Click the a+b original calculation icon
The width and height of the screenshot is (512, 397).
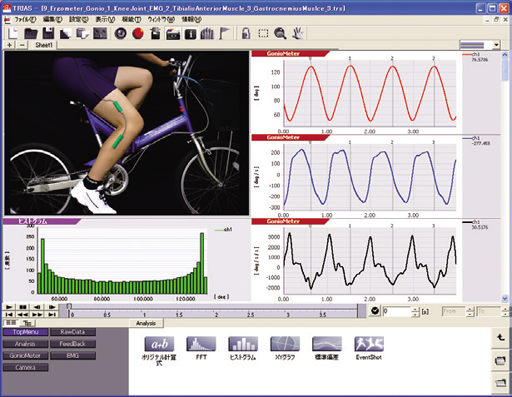coord(159,344)
